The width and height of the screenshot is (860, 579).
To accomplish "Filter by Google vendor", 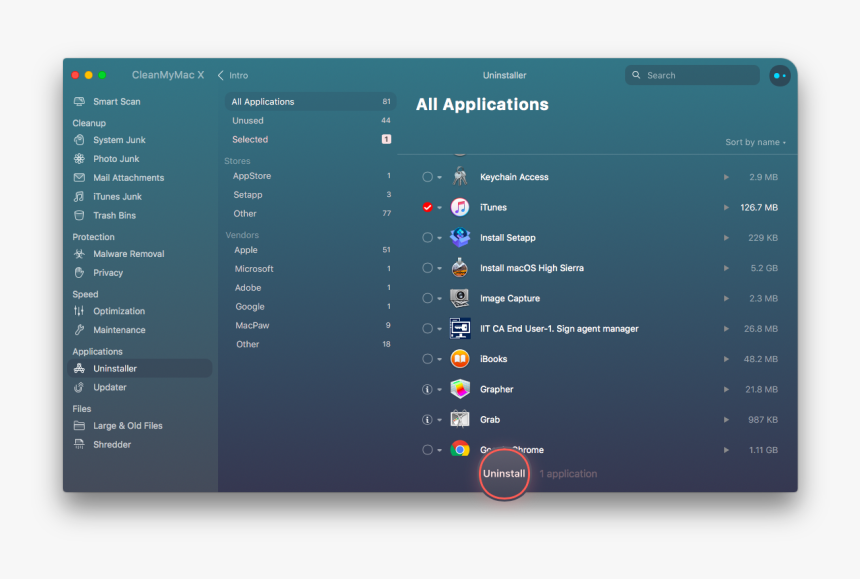I will tap(310, 306).
